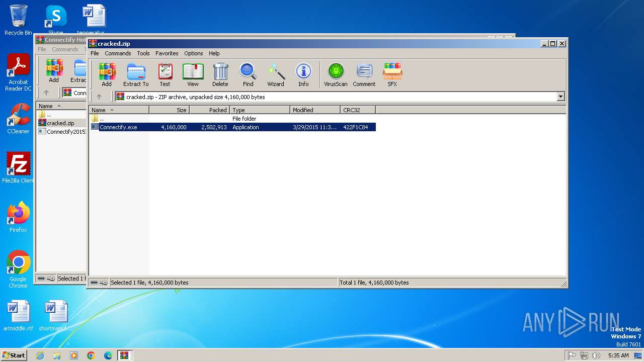Screen dimensions: 644x362
Task: Sort by Size column
Action: pos(170,110)
